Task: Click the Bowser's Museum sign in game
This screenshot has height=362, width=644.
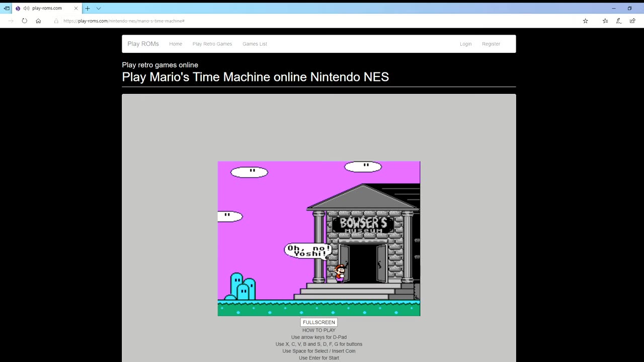Action: 363,225
